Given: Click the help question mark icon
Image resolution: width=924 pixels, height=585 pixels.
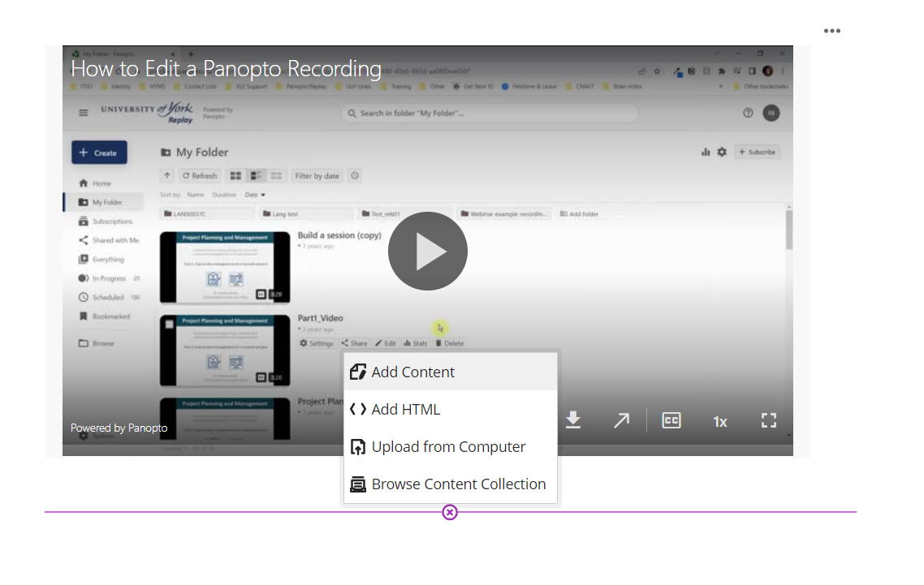Looking at the screenshot, I should pos(748,113).
